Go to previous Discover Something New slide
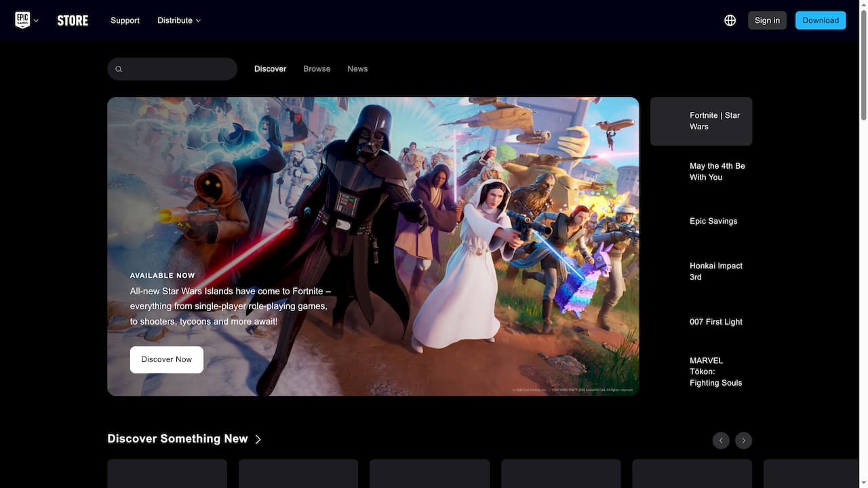Image resolution: width=868 pixels, height=488 pixels. [721, 441]
